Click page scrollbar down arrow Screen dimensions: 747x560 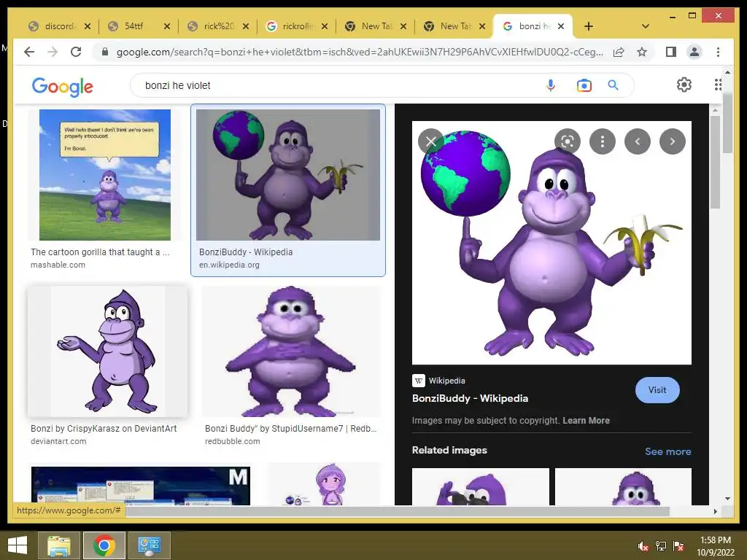[x=727, y=499]
